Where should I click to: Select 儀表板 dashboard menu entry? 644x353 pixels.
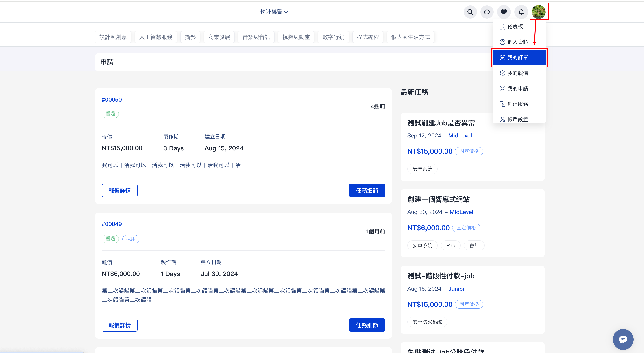pyautogui.click(x=515, y=26)
